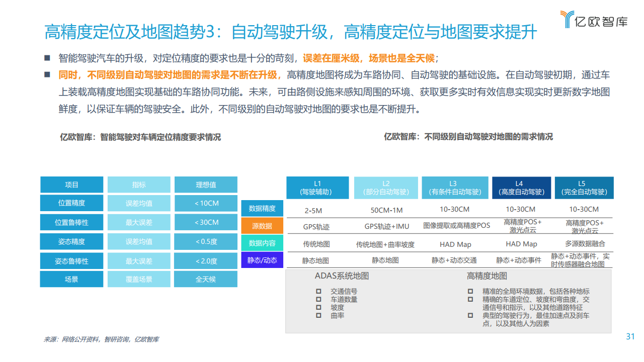644x362 pixels.
Task: Select the L4 (高度自动驾驶) column header
Action: 521,188
